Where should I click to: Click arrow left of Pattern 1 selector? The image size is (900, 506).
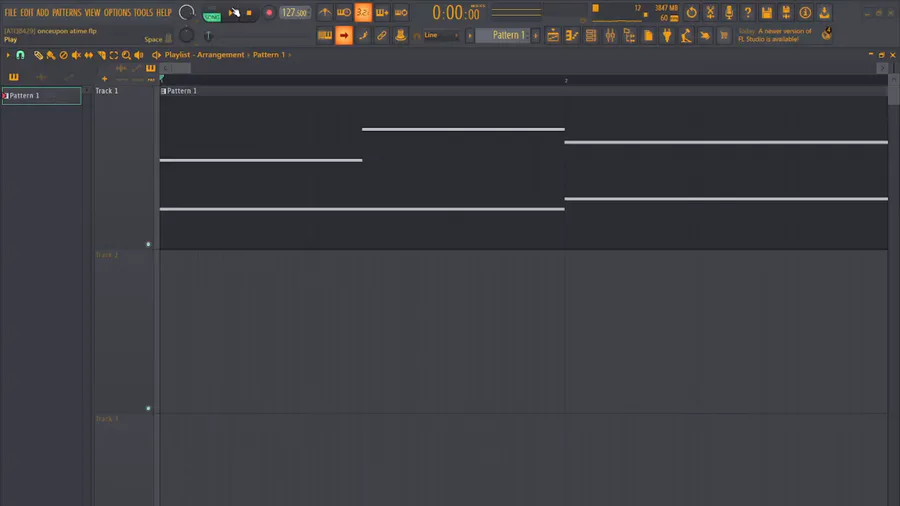[x=470, y=36]
